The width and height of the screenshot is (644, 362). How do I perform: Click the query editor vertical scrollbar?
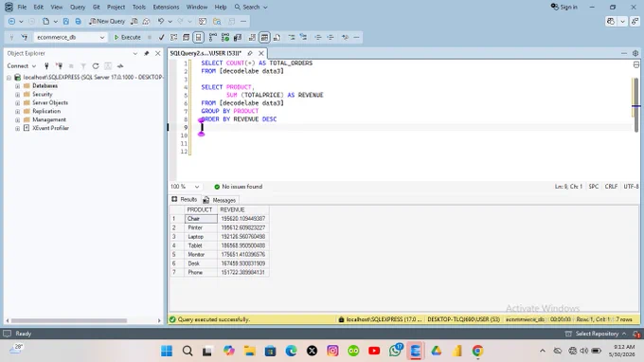(635, 105)
